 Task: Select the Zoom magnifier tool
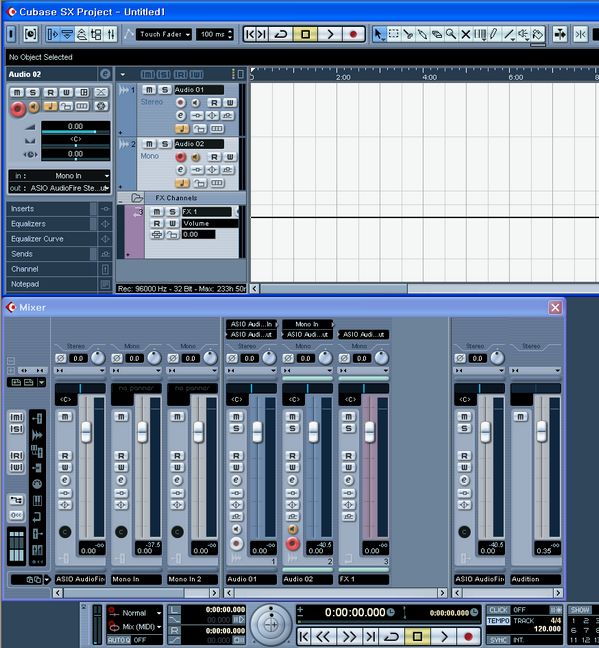point(451,34)
